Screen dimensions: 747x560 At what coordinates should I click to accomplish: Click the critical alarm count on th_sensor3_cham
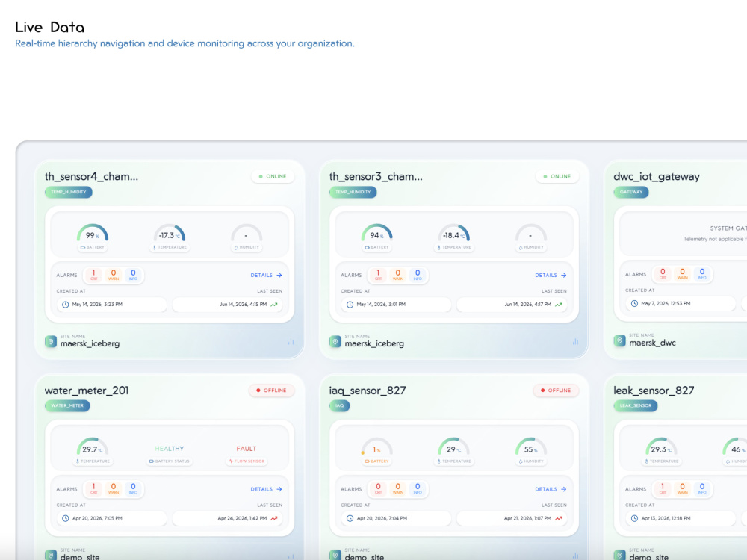pos(378,276)
